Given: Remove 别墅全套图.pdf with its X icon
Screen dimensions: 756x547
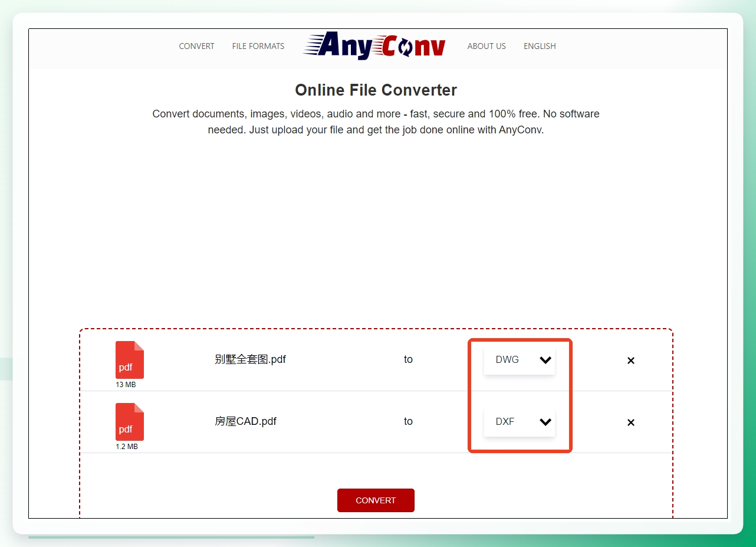Looking at the screenshot, I should click(631, 361).
